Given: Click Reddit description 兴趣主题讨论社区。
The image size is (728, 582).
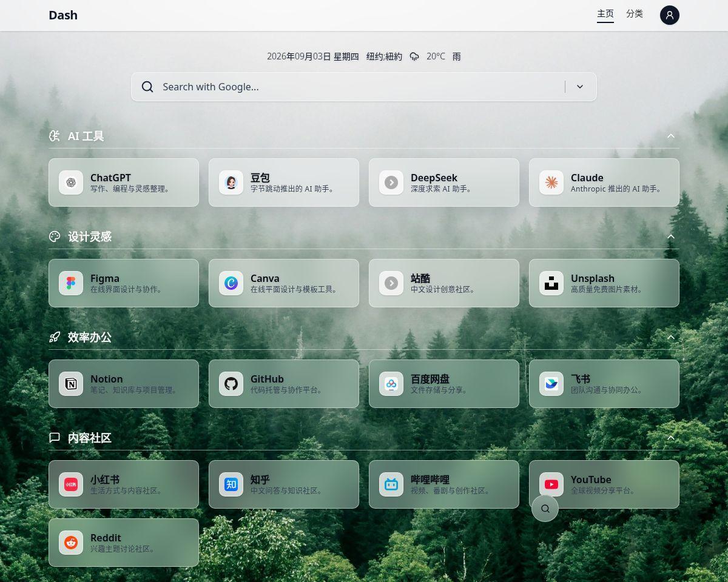Looking at the screenshot, I should (x=124, y=549).
